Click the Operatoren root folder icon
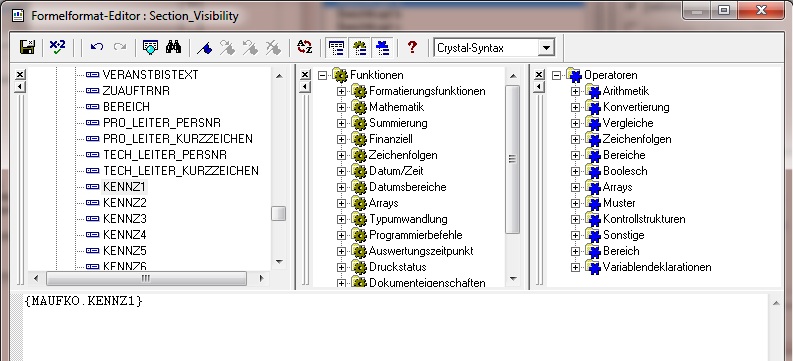Image resolution: width=793 pixels, height=361 pixels. tap(574, 75)
